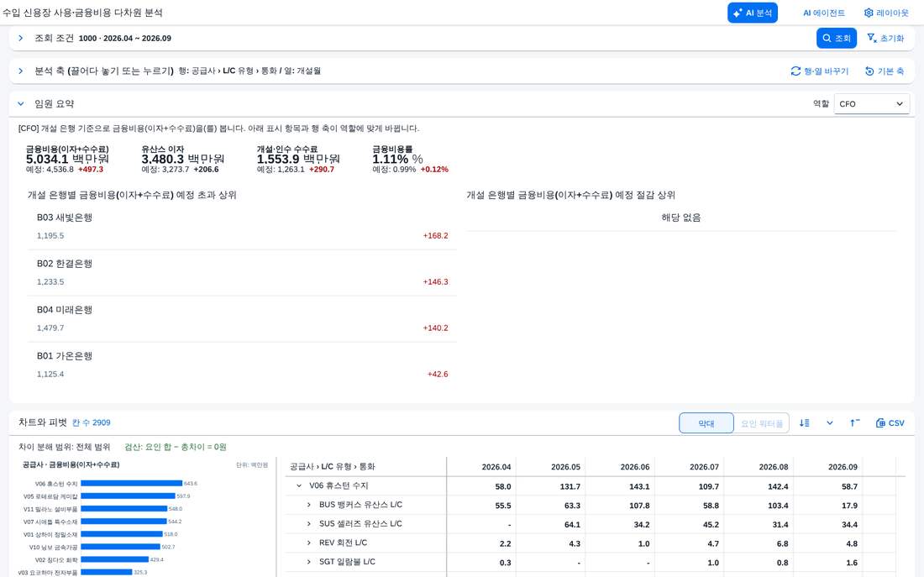Click the AI 분석 sparkle button
The width and height of the screenshot is (924, 577).
point(753,13)
